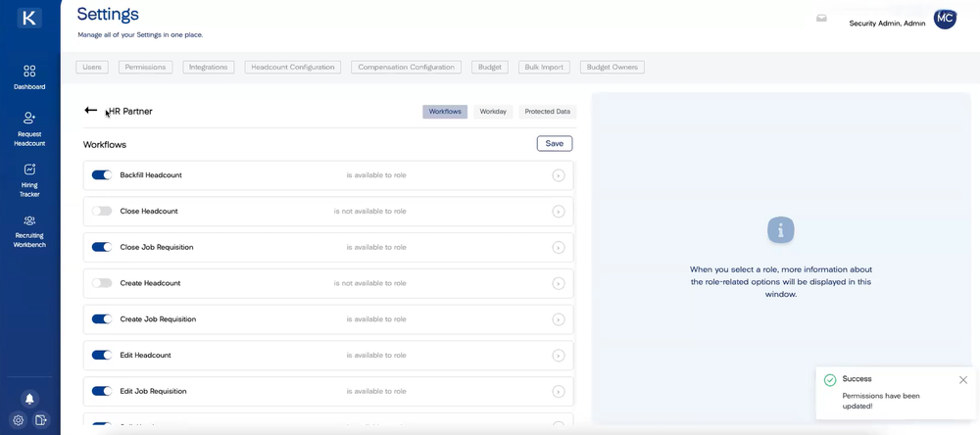The image size is (980, 435).
Task: Click the Backfill Headcount label
Action: pyautogui.click(x=151, y=175)
